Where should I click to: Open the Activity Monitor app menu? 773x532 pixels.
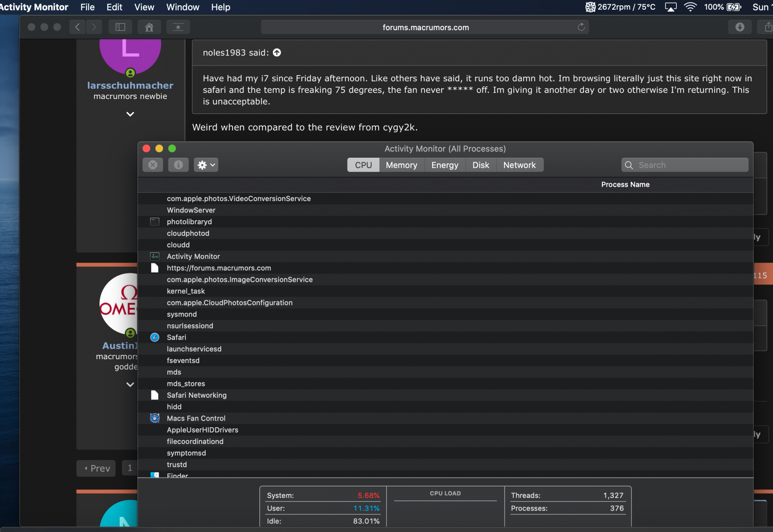coord(34,7)
